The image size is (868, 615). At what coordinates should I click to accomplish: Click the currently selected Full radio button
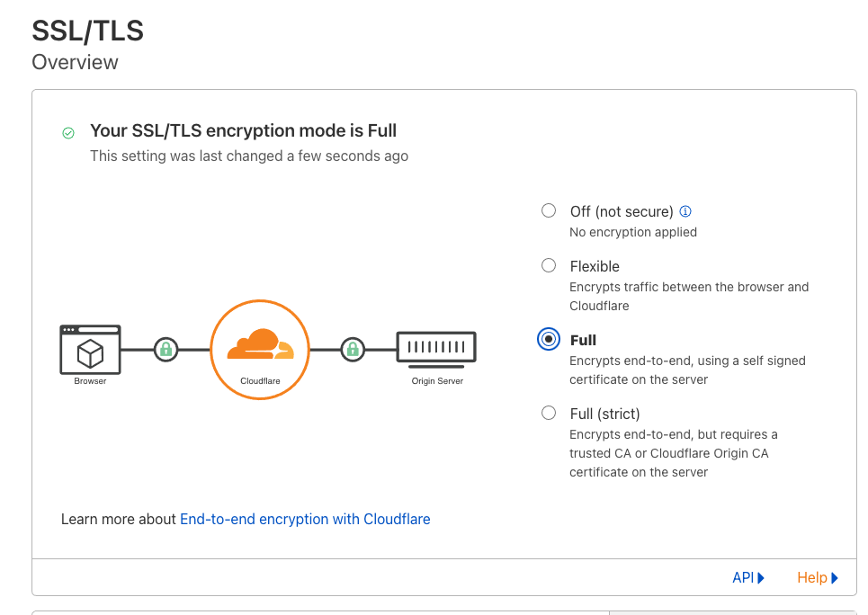pyautogui.click(x=549, y=339)
